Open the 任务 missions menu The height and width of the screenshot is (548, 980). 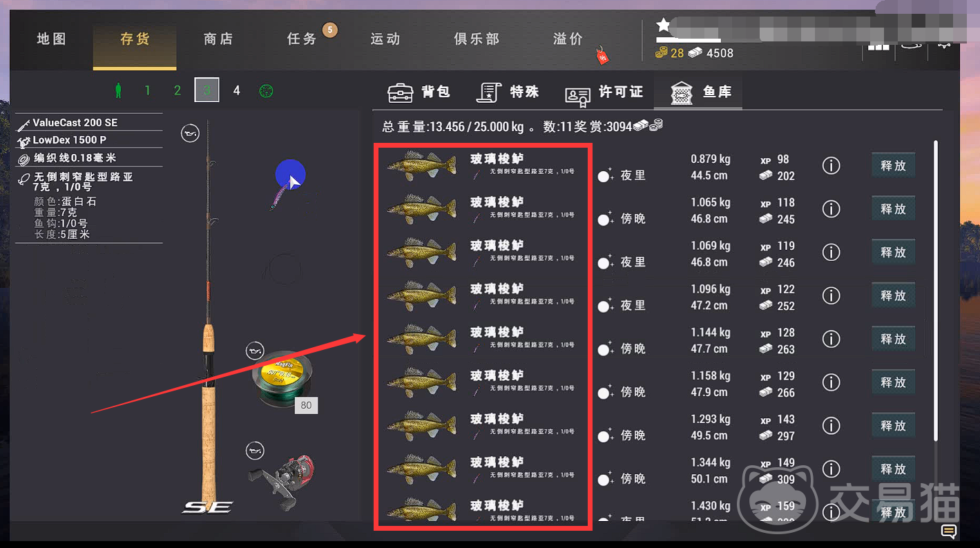pos(302,39)
